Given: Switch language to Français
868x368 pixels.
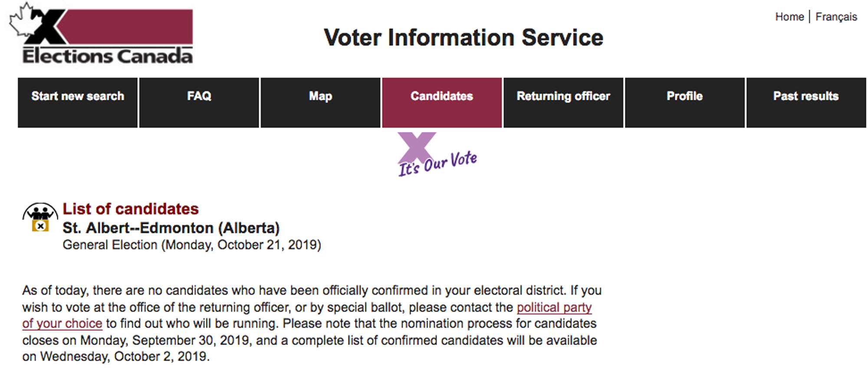Looking at the screenshot, I should (x=836, y=17).
